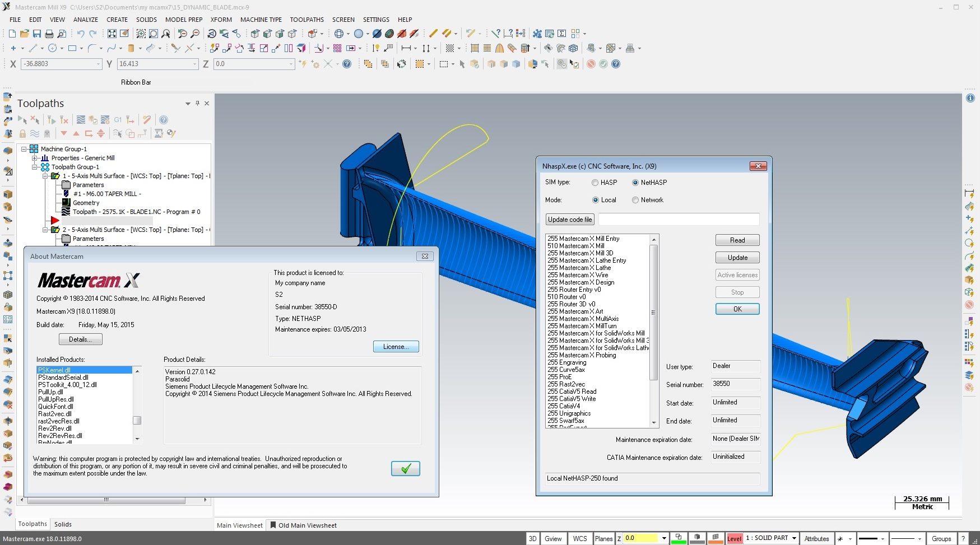Select NetHASP SIM type

(x=635, y=183)
